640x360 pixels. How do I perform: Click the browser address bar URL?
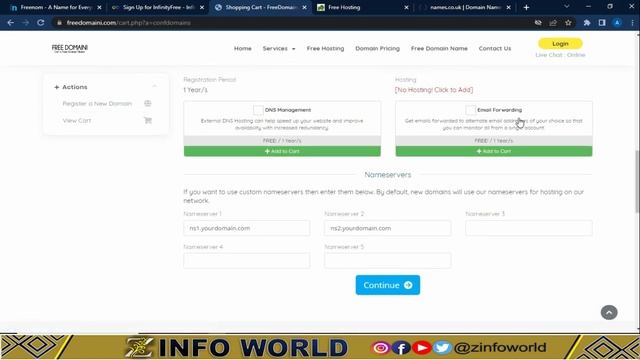[x=129, y=23]
